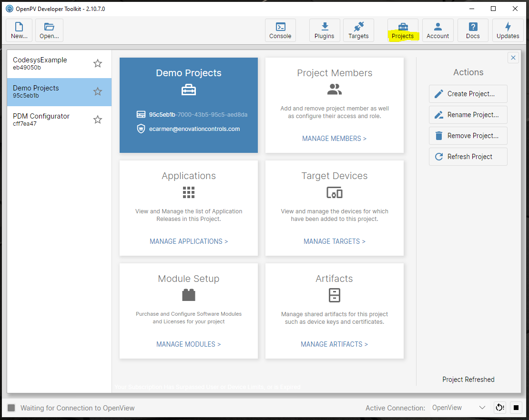Click the gray connection status indicator
This screenshot has height=420, width=529.
click(11, 408)
